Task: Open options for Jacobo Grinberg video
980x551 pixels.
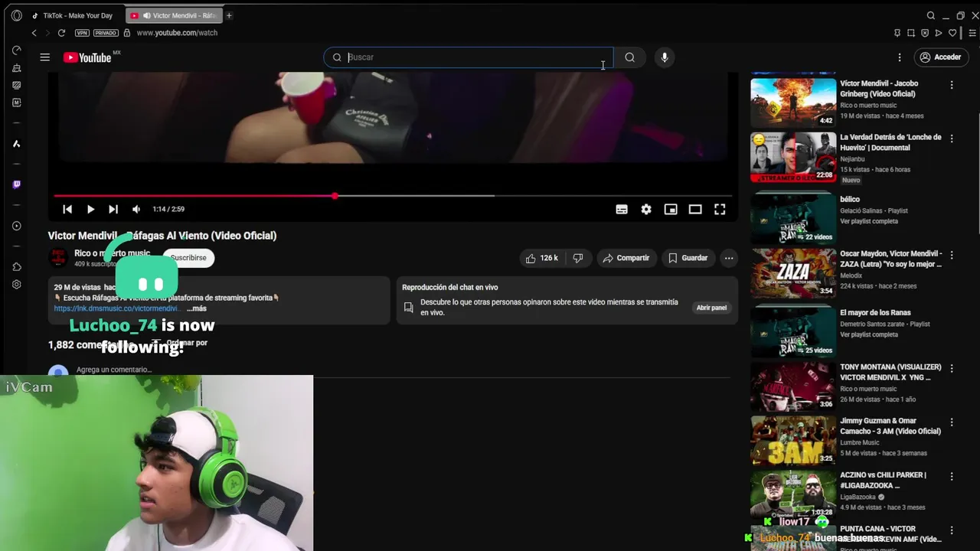Action: (952, 85)
